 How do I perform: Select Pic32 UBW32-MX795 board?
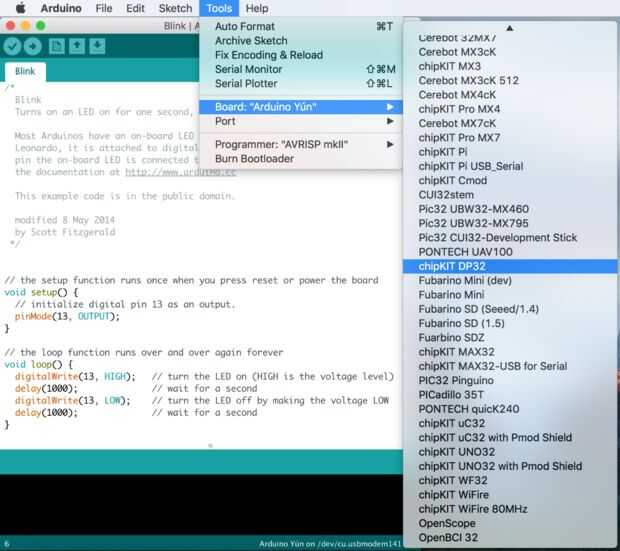[510, 223]
